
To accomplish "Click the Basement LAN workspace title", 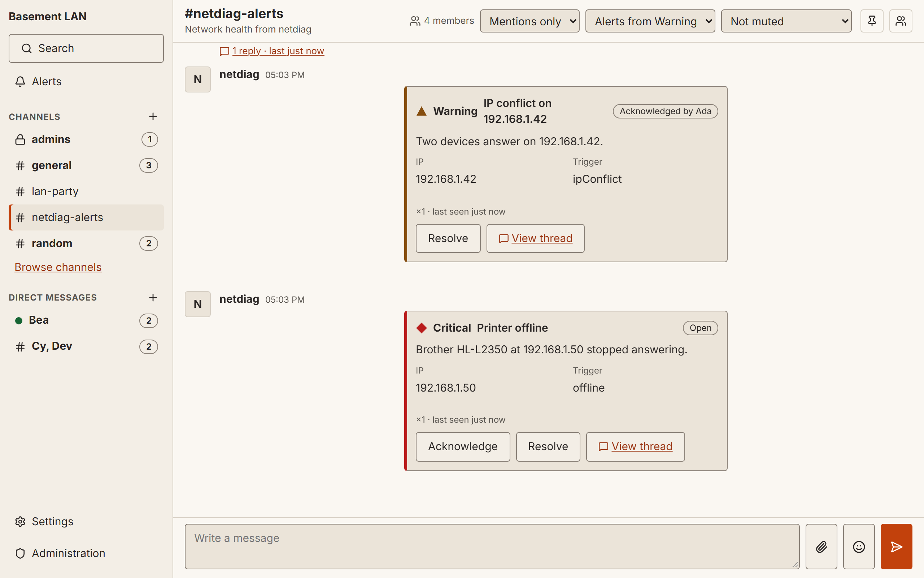I will 48,17.
